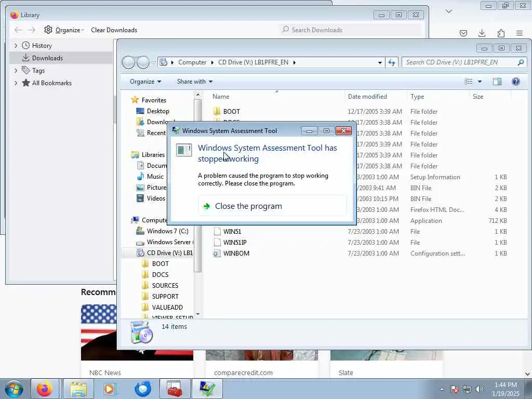Click the Change your view icon

coord(469,82)
